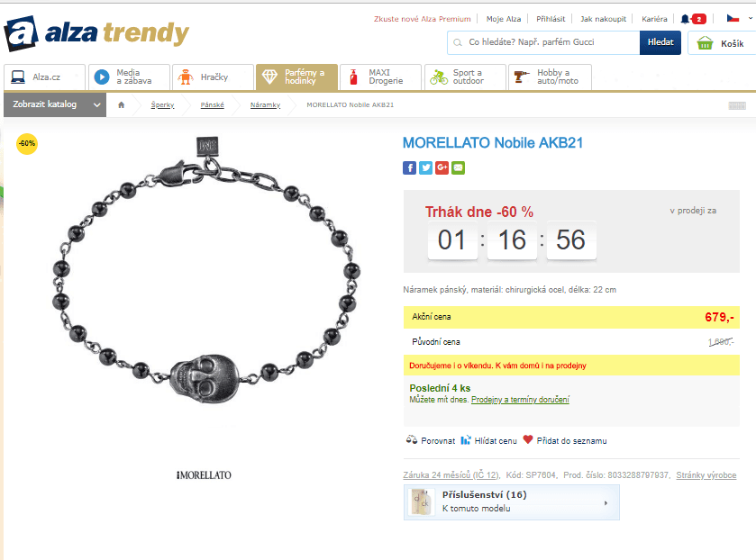Open language flag dropdown

coord(739,18)
